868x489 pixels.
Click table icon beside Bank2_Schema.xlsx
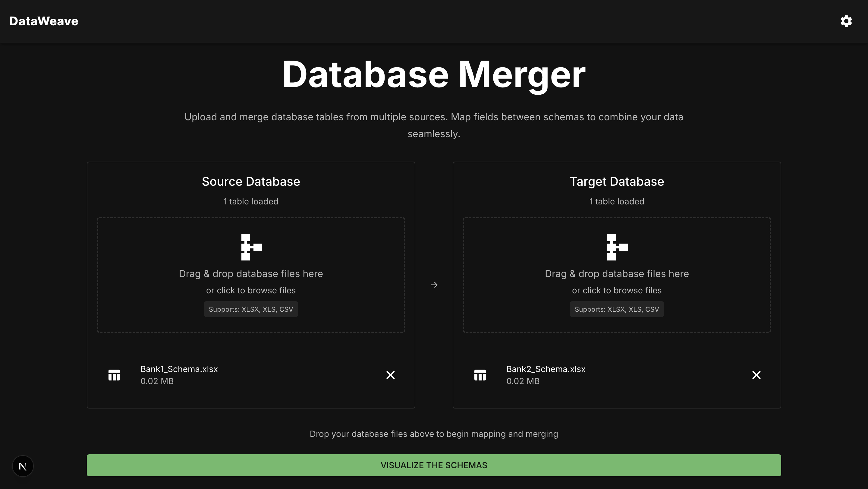[480, 375]
